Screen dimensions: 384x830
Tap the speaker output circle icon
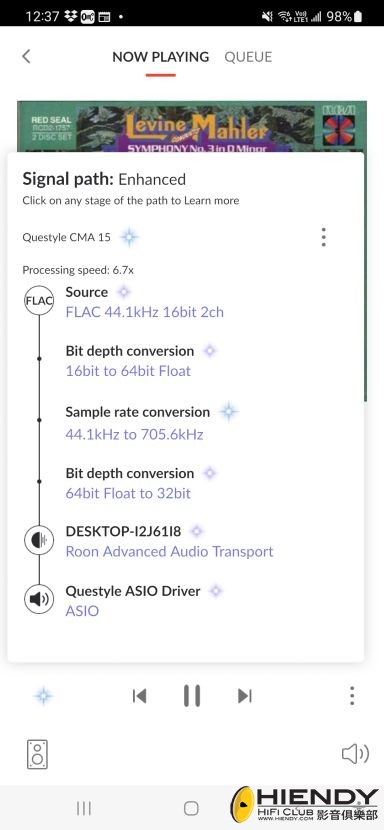39,599
